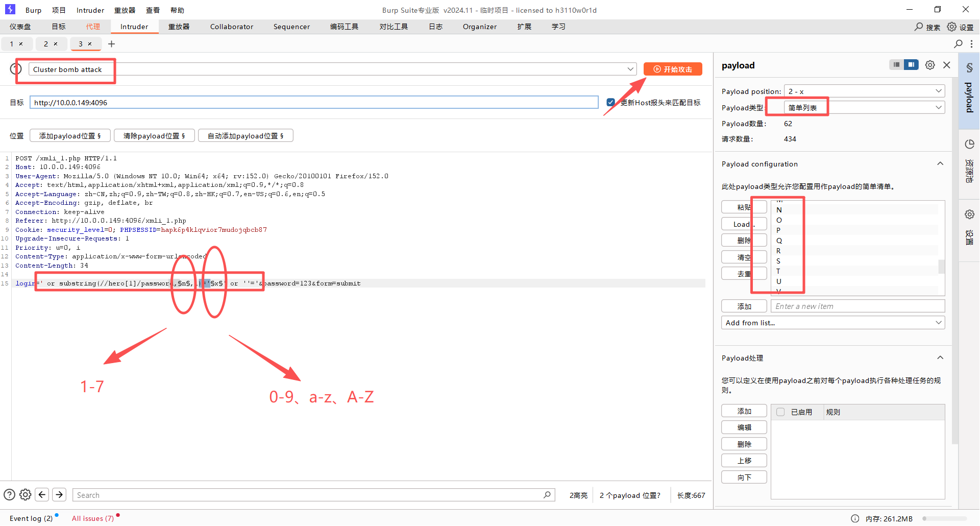Open the Payload type dropdown
This screenshot has height=526, width=980.
[x=864, y=107]
